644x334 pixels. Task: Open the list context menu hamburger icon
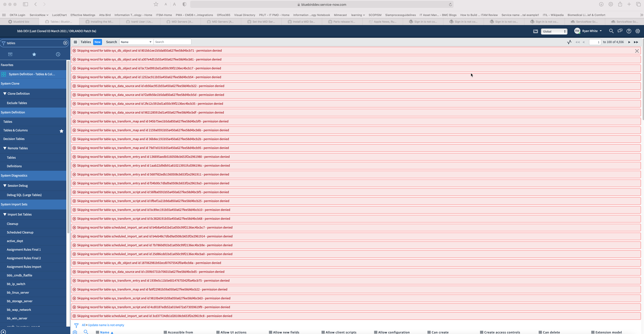[x=75, y=42]
